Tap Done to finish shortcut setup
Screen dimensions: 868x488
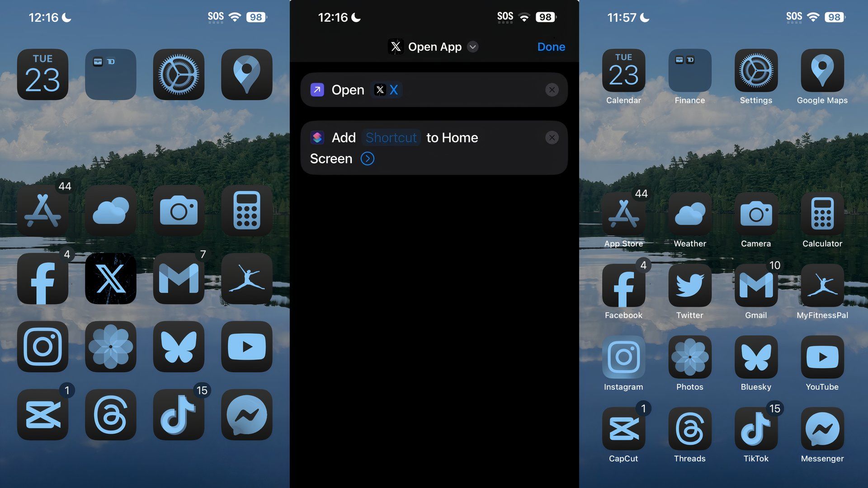(551, 47)
